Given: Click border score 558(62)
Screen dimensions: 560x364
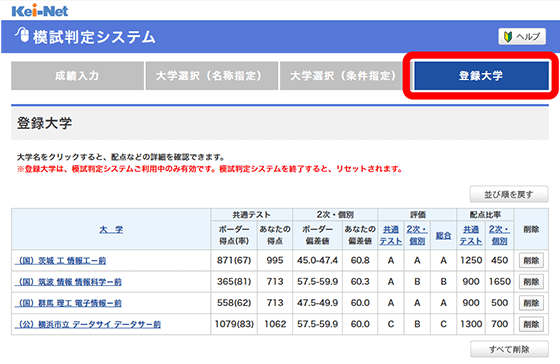Looking at the screenshot, I should click(234, 303).
